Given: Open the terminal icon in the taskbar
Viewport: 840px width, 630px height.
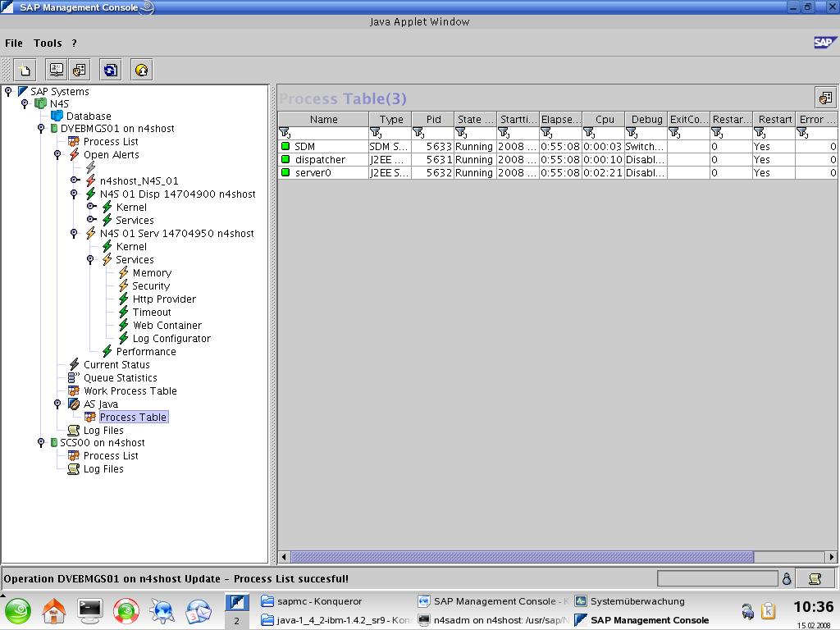Looking at the screenshot, I should point(89,609).
